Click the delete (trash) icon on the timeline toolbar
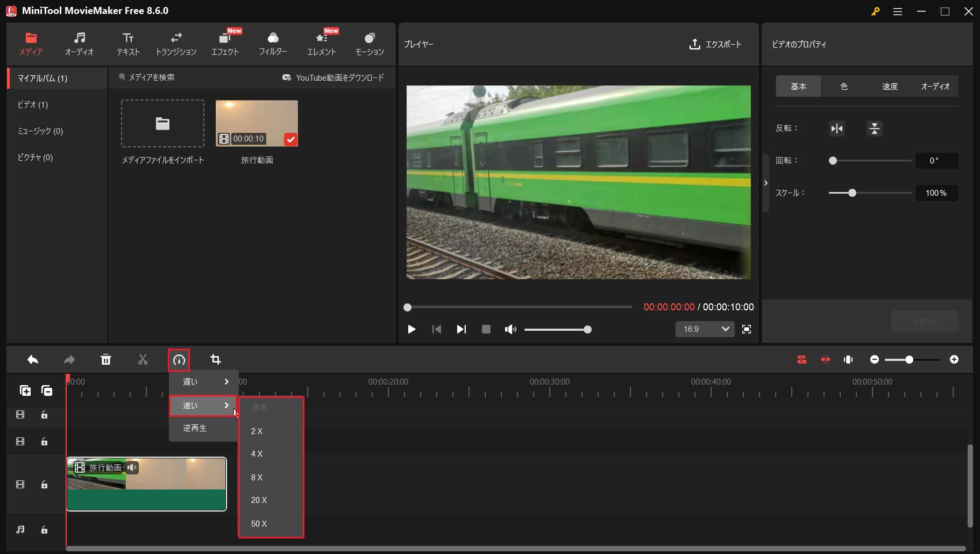Image resolution: width=980 pixels, height=554 pixels. 106,359
